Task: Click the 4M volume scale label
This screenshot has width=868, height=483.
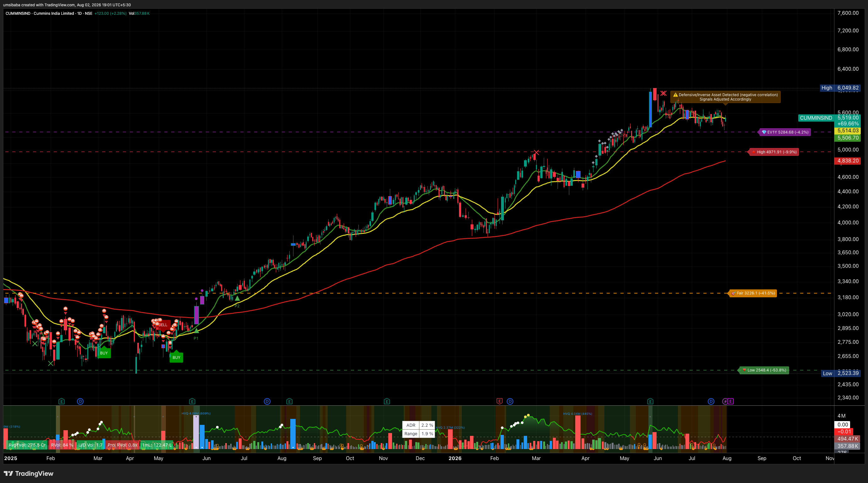Action: pyautogui.click(x=841, y=416)
